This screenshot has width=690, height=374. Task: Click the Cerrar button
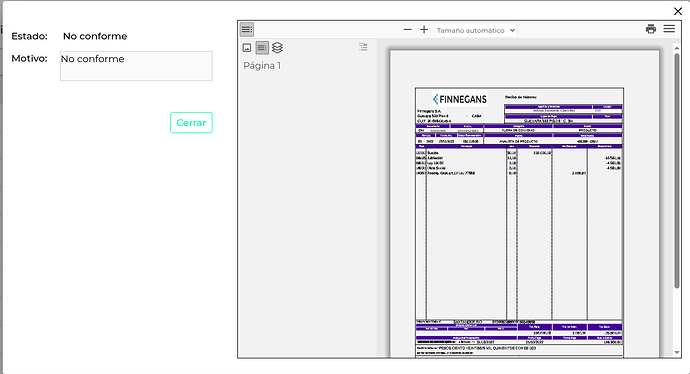point(191,123)
